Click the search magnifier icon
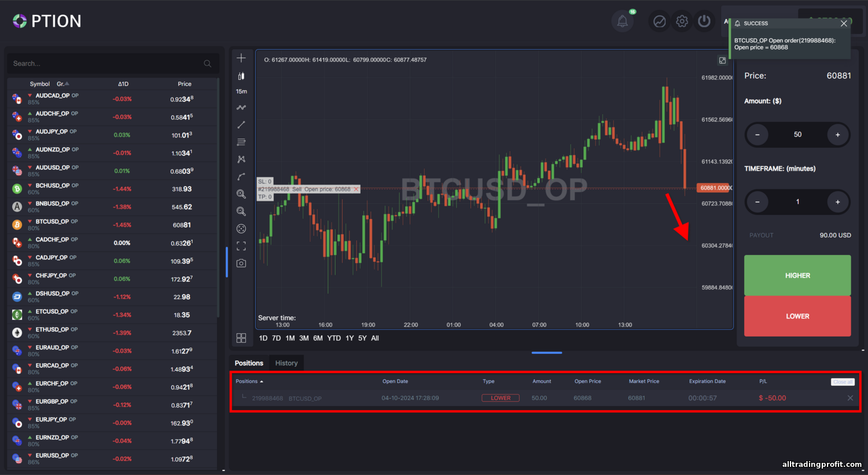Screen dimensions: 868x475 point(208,64)
